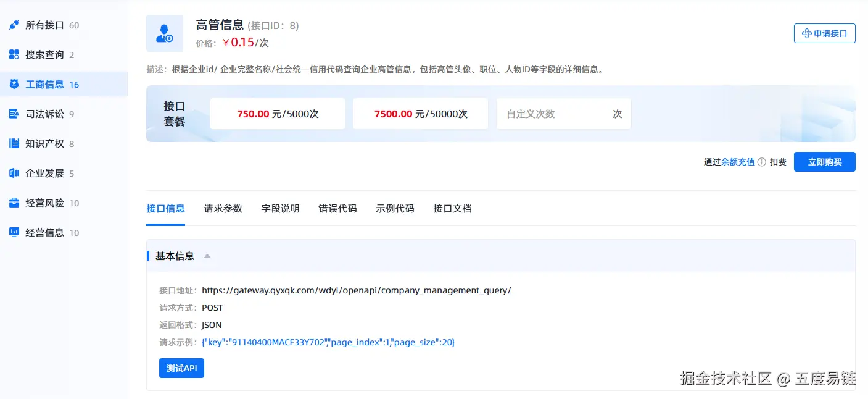Open 所有接口 category in sidebar
The image size is (868, 399).
pyautogui.click(x=64, y=25)
